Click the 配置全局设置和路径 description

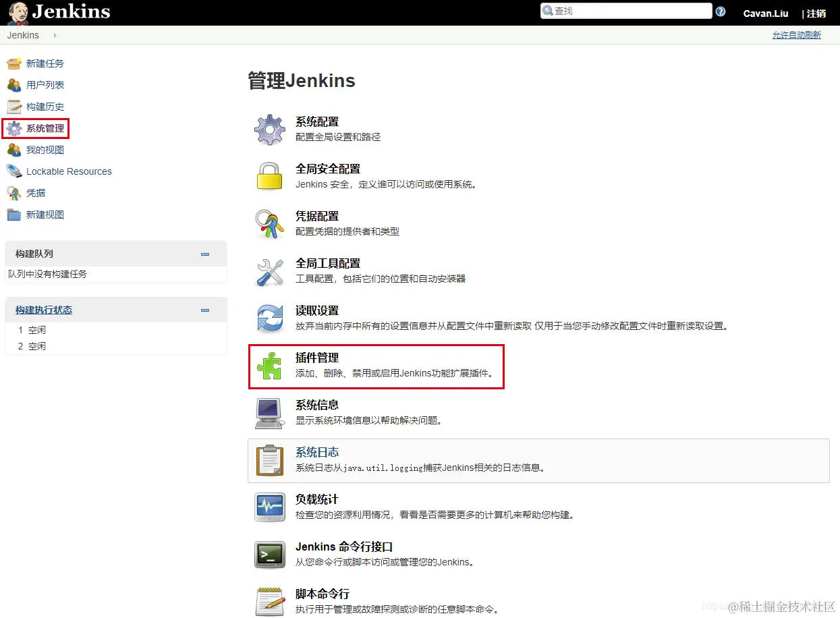(338, 137)
